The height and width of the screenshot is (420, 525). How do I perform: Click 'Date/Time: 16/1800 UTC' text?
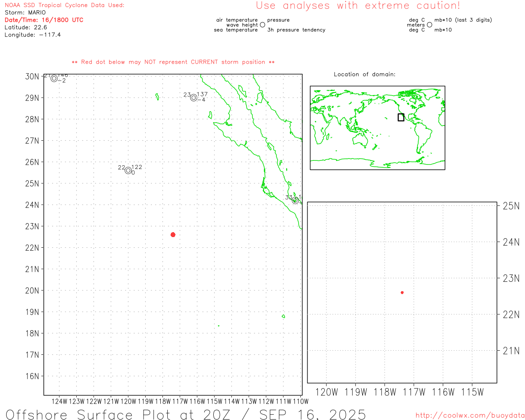(x=44, y=20)
